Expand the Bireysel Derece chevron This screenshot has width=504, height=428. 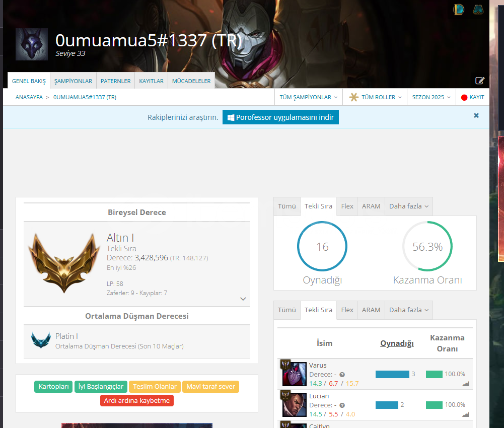(x=243, y=299)
